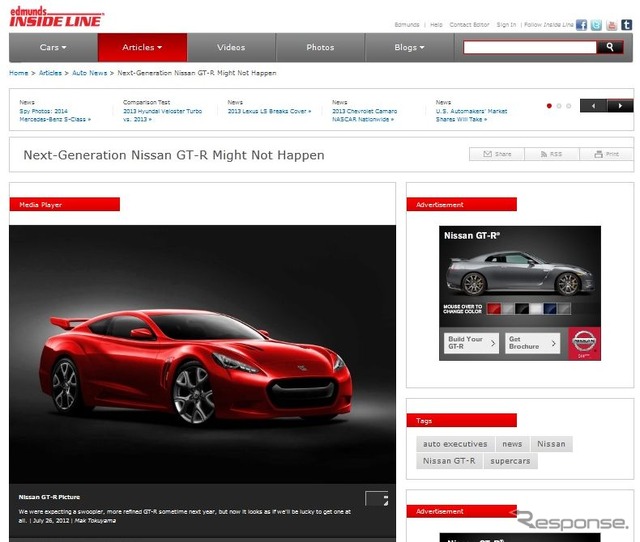Screen dimensions: 640x542
Task: Select the first carousel page dot
Action: 549,106
